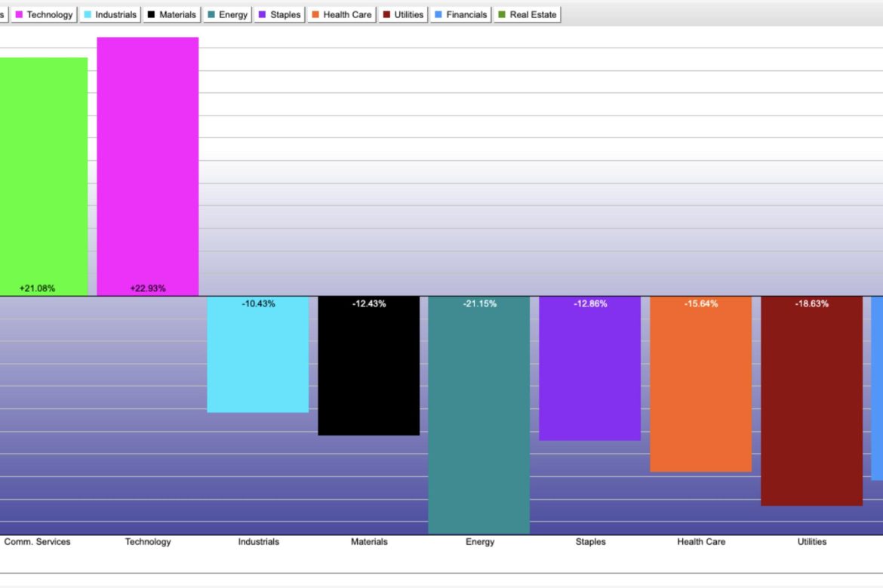Click the -15.64% value label
883x588 pixels.
[701, 303]
